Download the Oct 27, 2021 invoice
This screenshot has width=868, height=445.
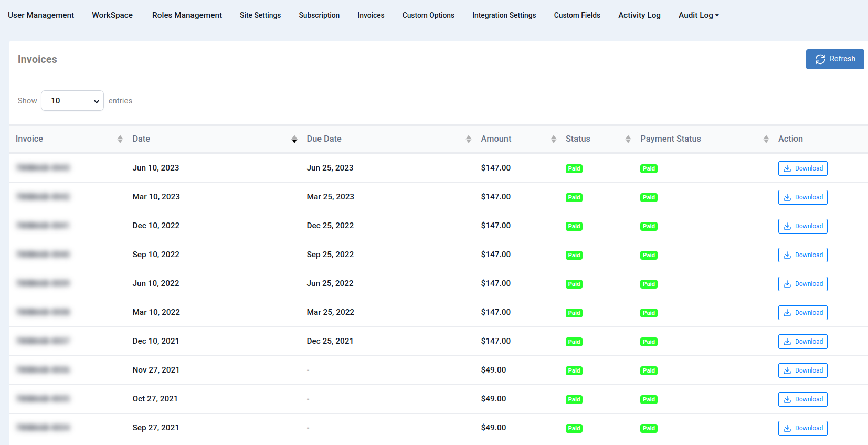click(803, 399)
